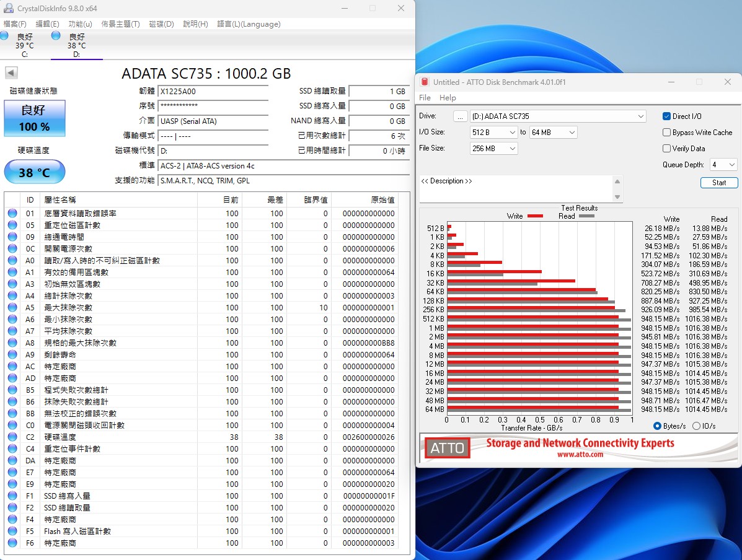Screen dimensions: 742x560
Task: Click the Description text field
Action: pyautogui.click(x=516, y=189)
